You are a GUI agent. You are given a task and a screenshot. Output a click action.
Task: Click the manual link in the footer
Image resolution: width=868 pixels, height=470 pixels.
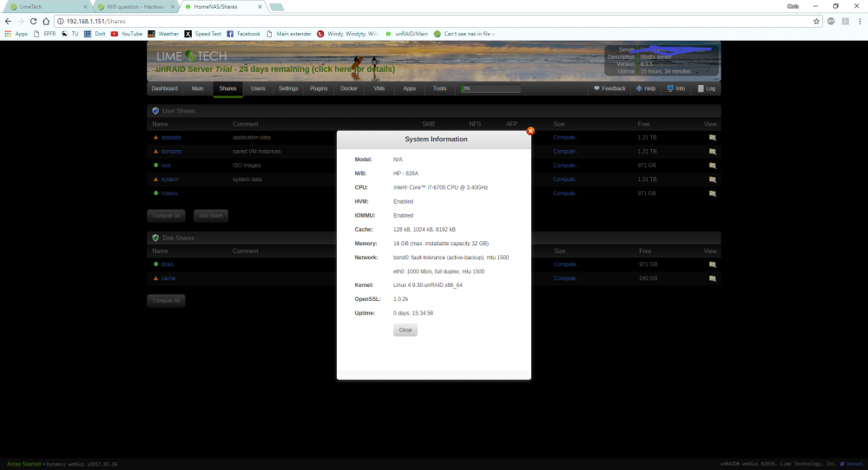(x=852, y=464)
